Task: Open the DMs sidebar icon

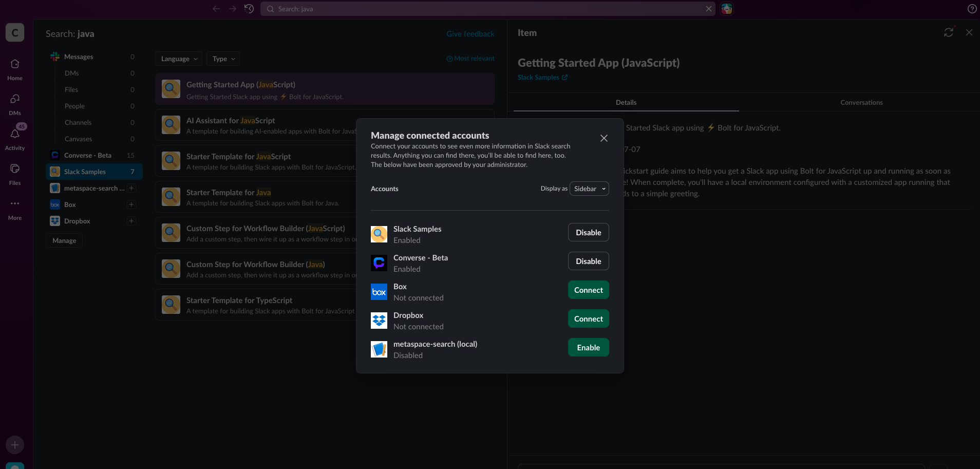Action: pyautogui.click(x=15, y=99)
